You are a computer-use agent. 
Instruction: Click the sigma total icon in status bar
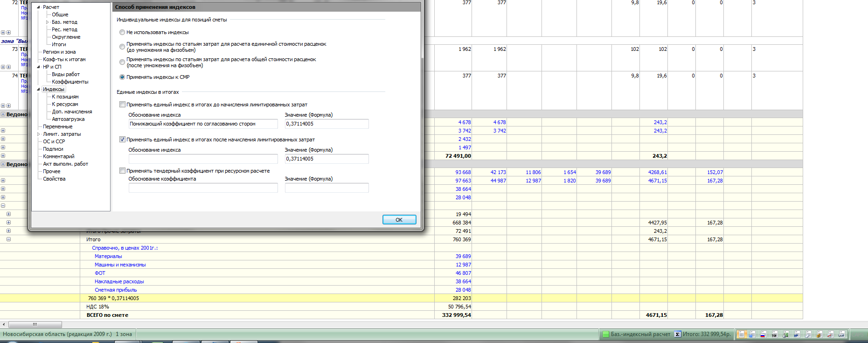point(678,334)
